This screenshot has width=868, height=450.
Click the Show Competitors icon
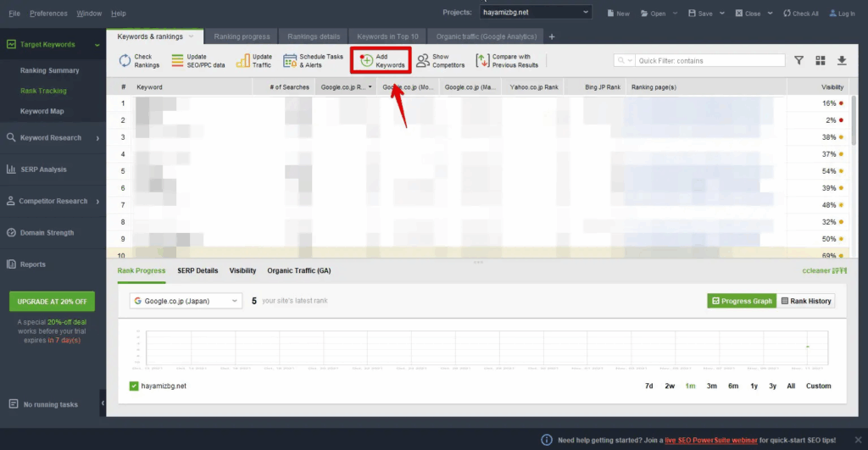click(x=423, y=61)
